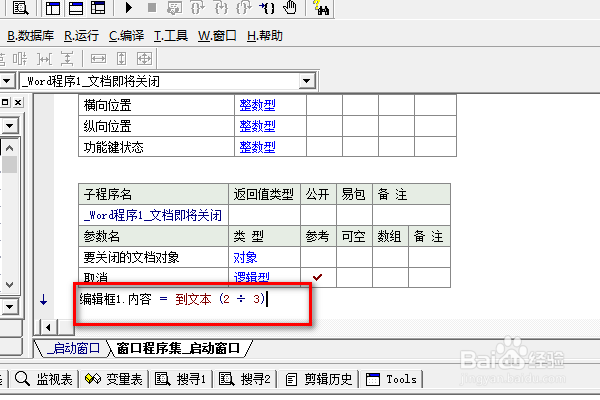Open help search binoculars icon

tap(321, 7)
